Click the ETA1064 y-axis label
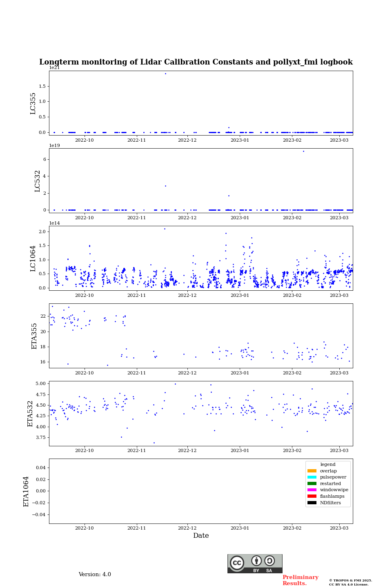This screenshot has width=392, height=588. coord(26,491)
